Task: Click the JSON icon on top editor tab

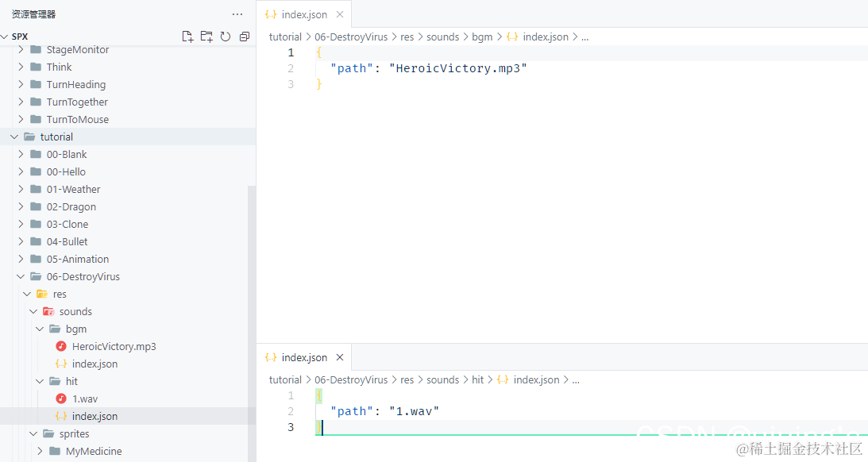Action: (271, 14)
